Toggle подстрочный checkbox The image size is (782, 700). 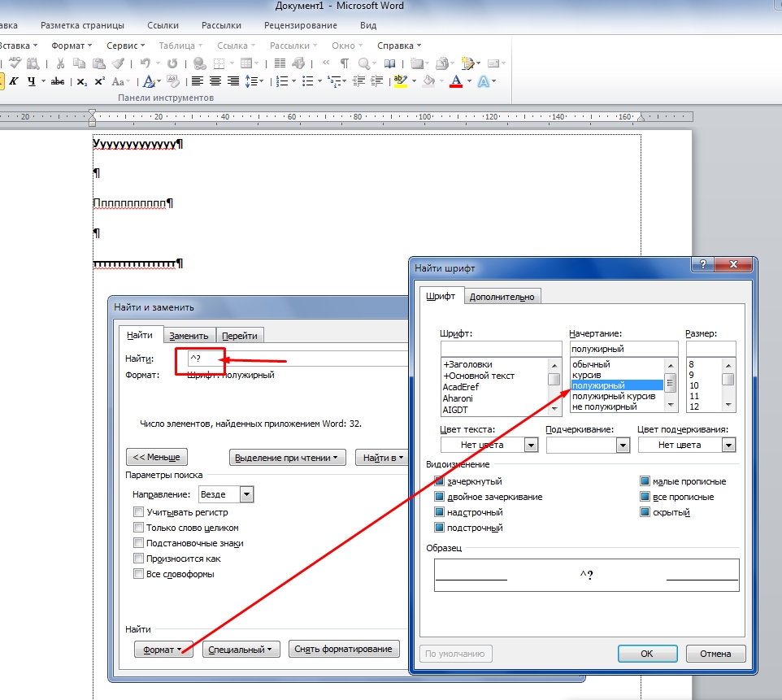(440, 528)
